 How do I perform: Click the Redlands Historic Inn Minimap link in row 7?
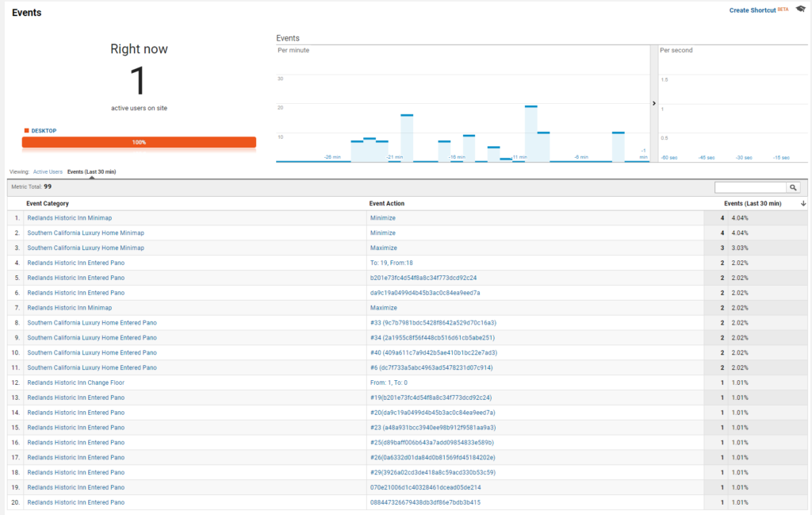tap(70, 308)
